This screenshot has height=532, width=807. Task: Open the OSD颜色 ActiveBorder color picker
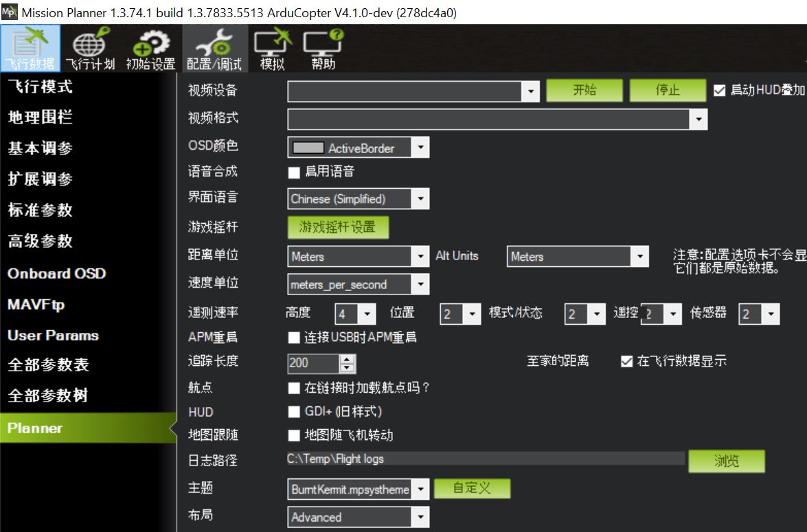(x=359, y=148)
